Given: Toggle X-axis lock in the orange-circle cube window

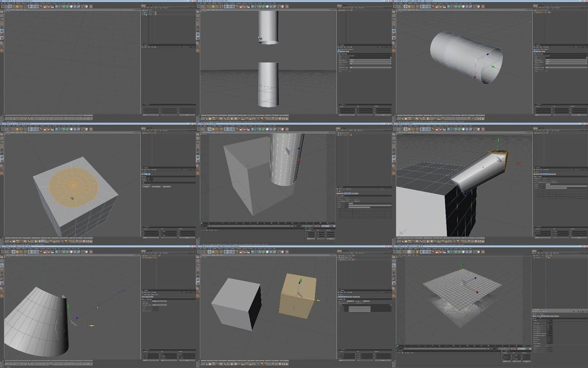Looking at the screenshot, I should (30, 129).
